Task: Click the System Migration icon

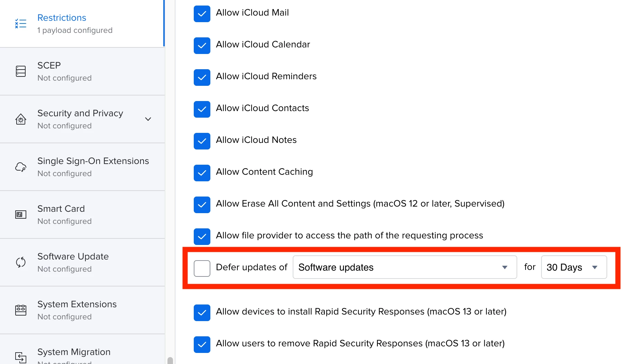Action: tap(21, 357)
